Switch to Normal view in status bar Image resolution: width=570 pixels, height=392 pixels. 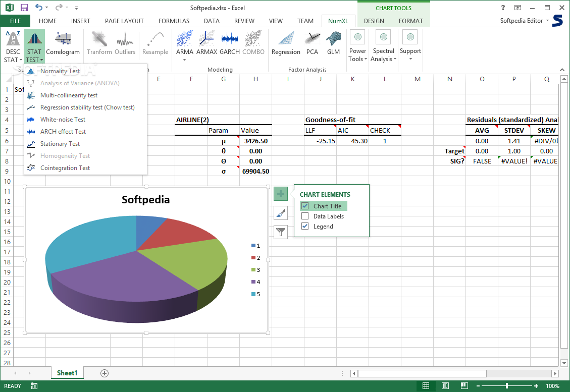426,386
